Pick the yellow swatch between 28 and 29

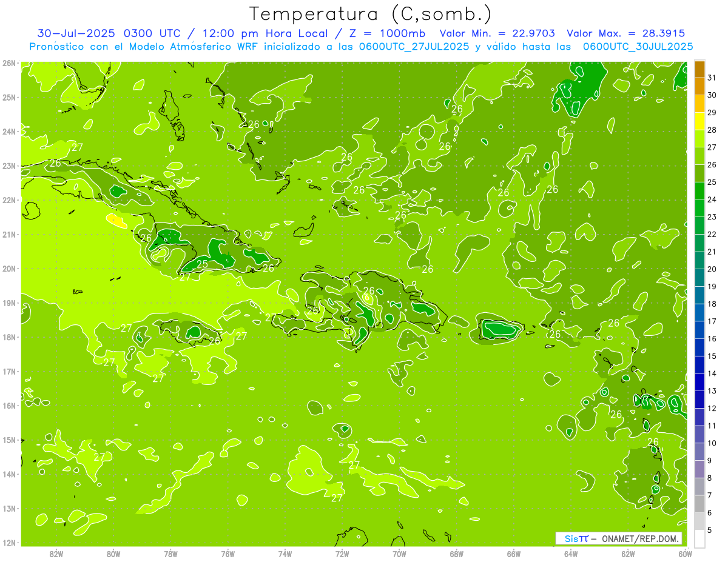point(699,121)
